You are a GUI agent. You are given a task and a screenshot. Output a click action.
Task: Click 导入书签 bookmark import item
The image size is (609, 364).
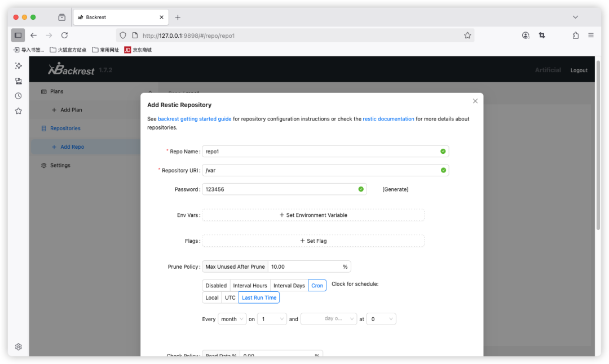(29, 50)
